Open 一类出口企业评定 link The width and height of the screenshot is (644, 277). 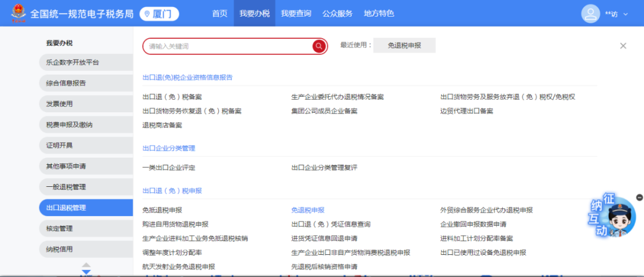click(x=169, y=168)
